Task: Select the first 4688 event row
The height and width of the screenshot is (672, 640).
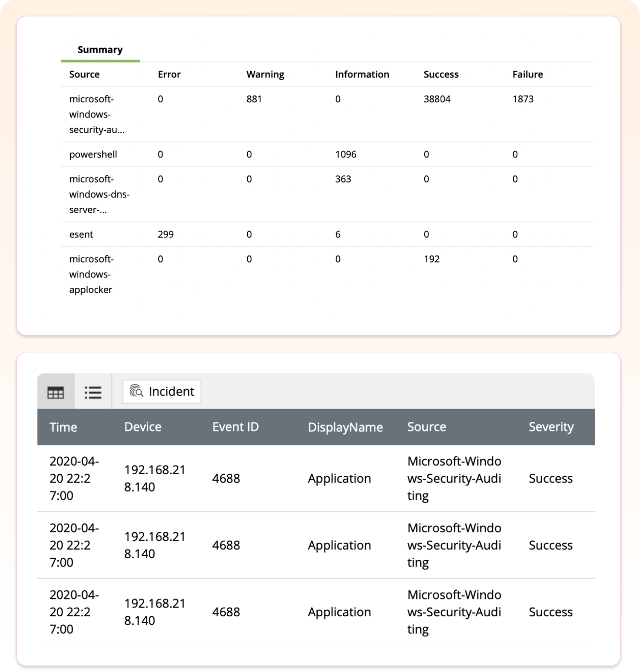Action: (x=226, y=478)
